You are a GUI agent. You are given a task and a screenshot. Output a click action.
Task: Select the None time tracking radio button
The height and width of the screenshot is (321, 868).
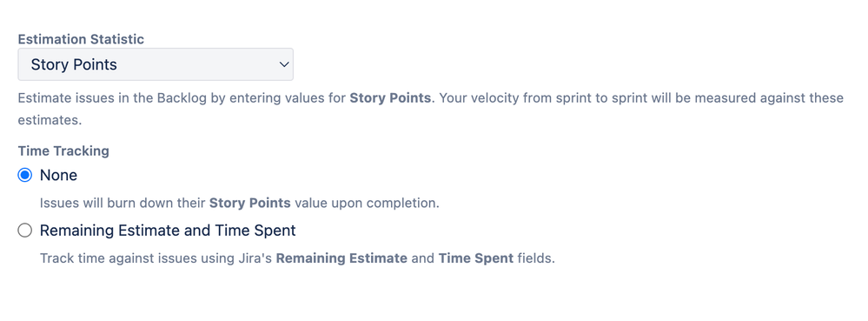click(x=24, y=176)
